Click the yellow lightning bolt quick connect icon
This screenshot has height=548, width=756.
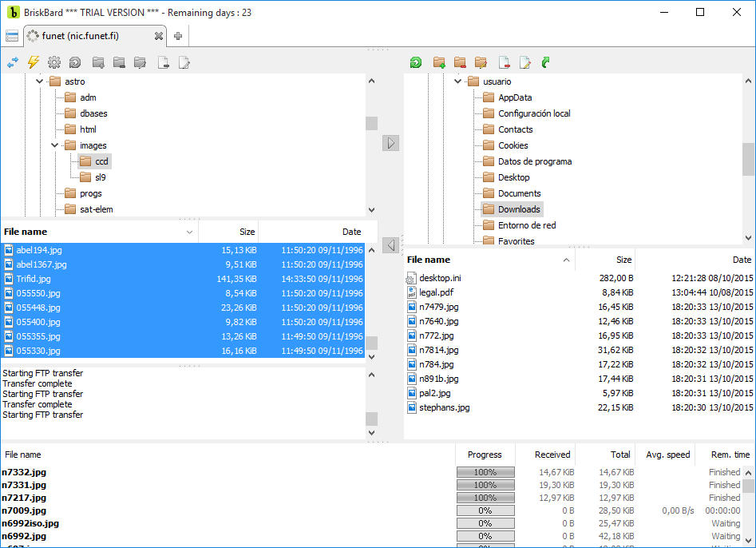pyautogui.click(x=34, y=62)
